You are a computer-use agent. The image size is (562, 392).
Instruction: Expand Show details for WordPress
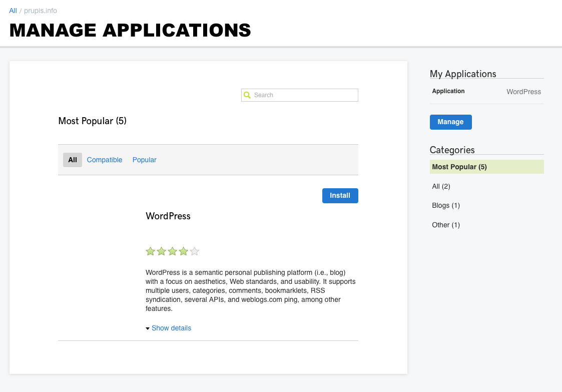pos(171,328)
